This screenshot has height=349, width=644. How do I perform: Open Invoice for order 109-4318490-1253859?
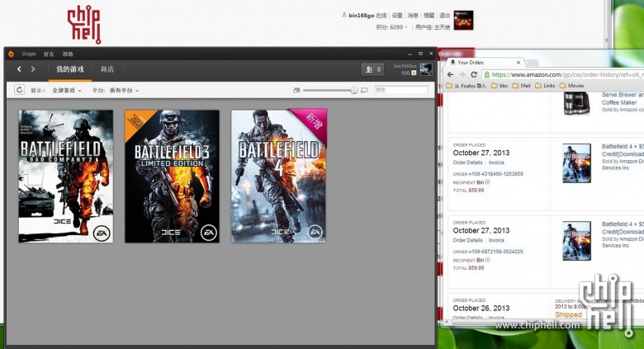496,163
